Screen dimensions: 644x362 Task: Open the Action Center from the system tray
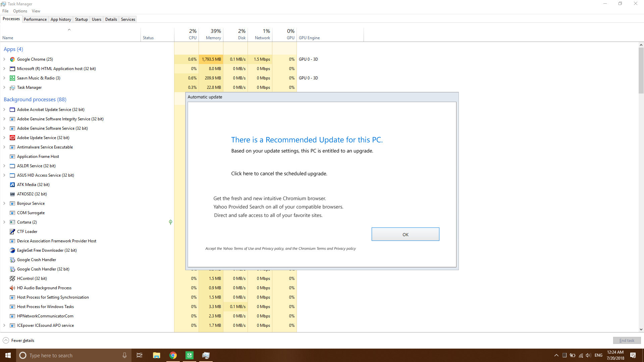pyautogui.click(x=633, y=355)
